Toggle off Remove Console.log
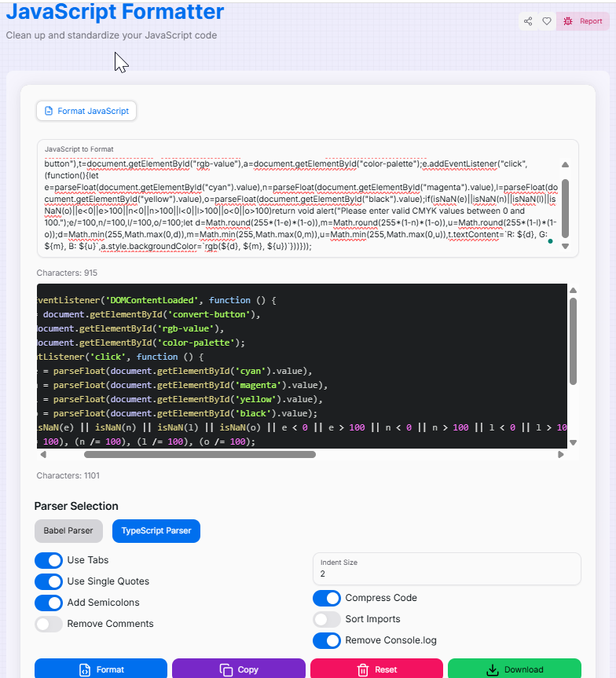 click(327, 640)
